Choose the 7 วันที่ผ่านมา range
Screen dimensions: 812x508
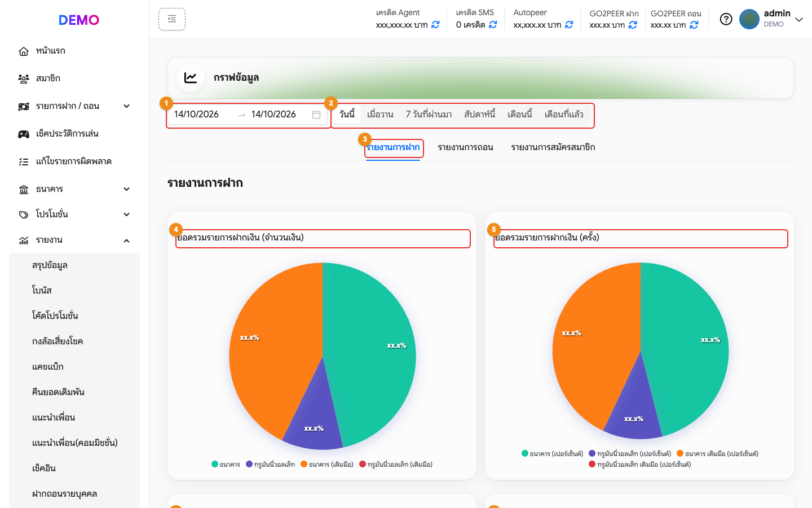point(429,115)
